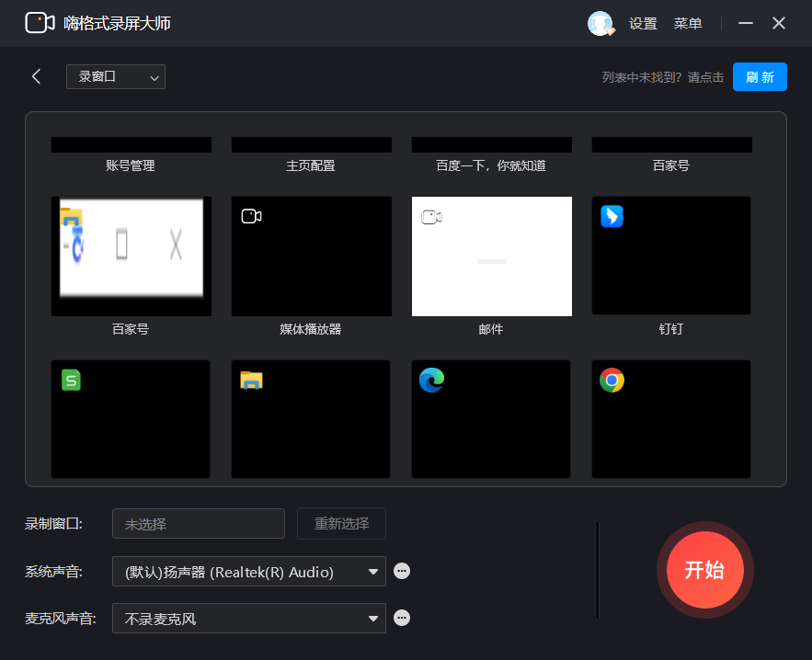Screen dimensions: 812x660
Task: Select the 钉钉 DingTalk window
Action: 670,256
